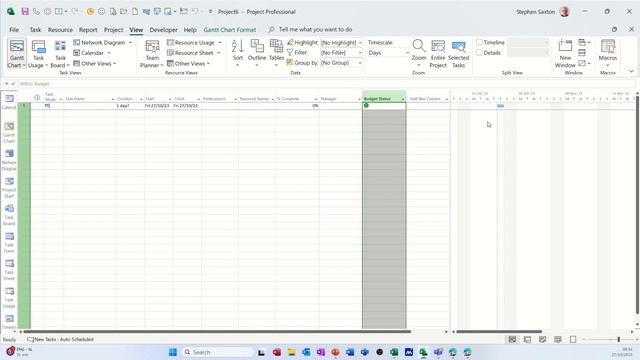Viewport: 640px width, 360px height.
Task: Click Task Board icon in left view bar
Action: (9, 215)
